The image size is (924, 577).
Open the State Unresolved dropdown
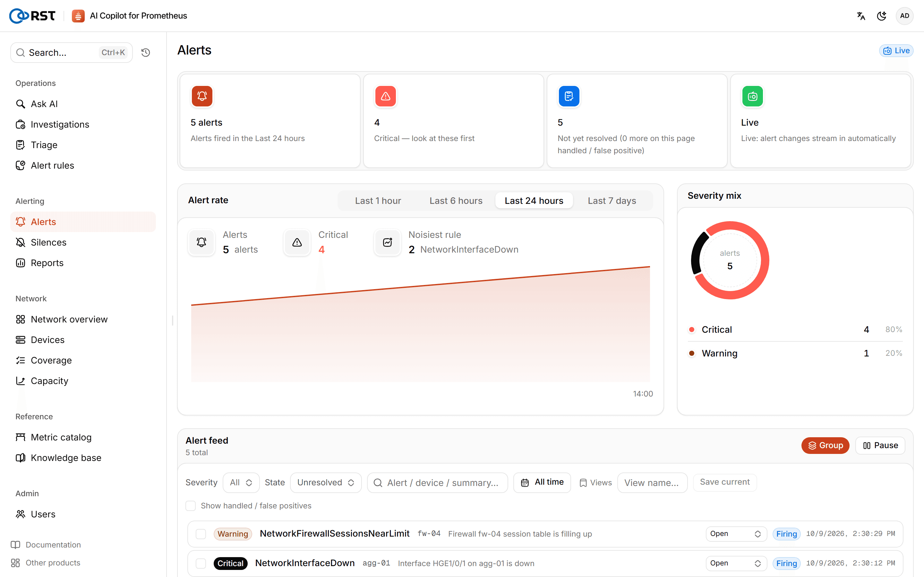click(x=326, y=483)
